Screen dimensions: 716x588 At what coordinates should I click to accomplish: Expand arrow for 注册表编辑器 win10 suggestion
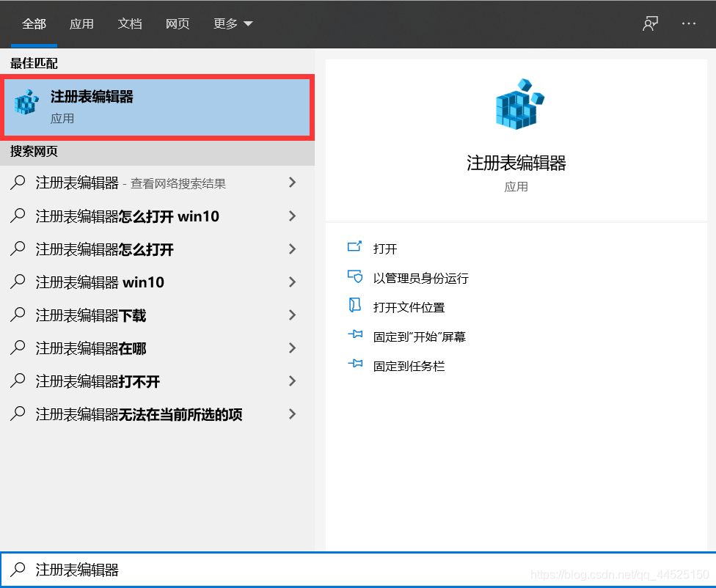point(293,282)
